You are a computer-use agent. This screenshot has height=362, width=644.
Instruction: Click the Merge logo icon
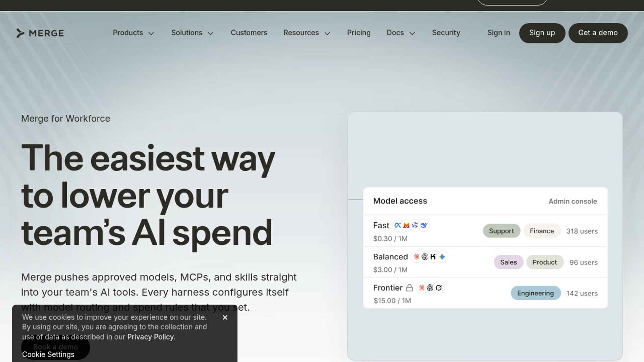click(20, 33)
